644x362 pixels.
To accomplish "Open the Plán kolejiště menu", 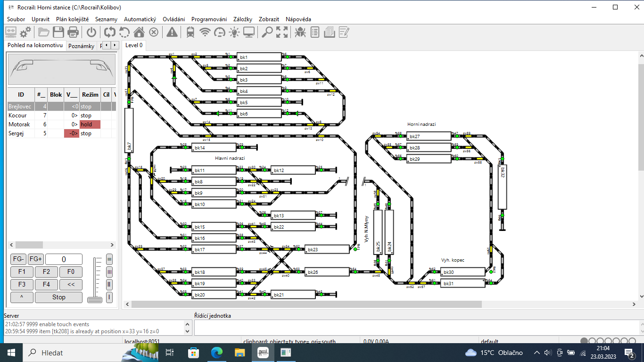I will (72, 19).
